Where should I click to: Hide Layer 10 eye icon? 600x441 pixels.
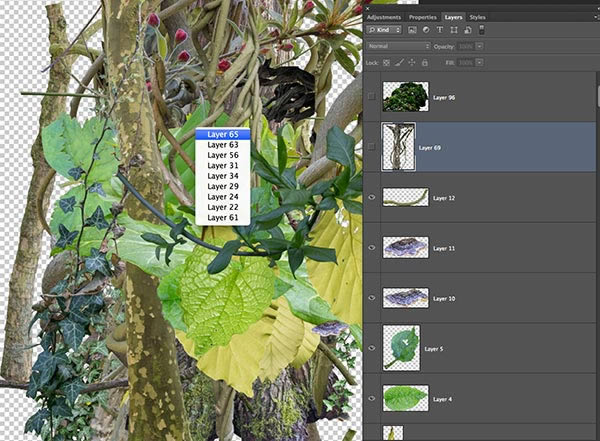click(372, 298)
